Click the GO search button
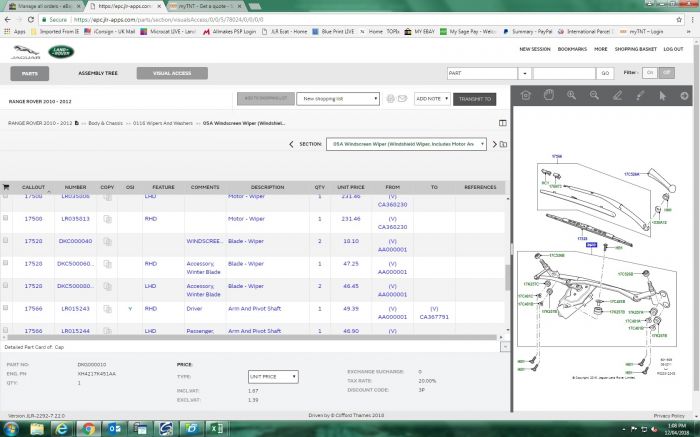 [605, 73]
